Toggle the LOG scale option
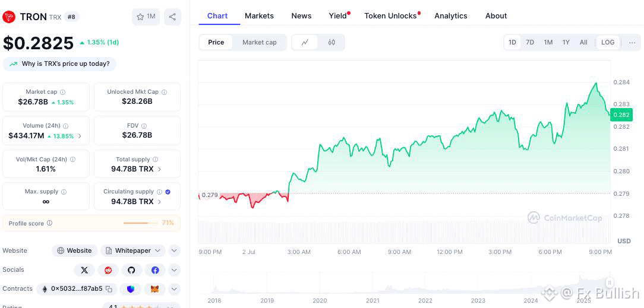This screenshot has width=644, height=308. pos(608,42)
